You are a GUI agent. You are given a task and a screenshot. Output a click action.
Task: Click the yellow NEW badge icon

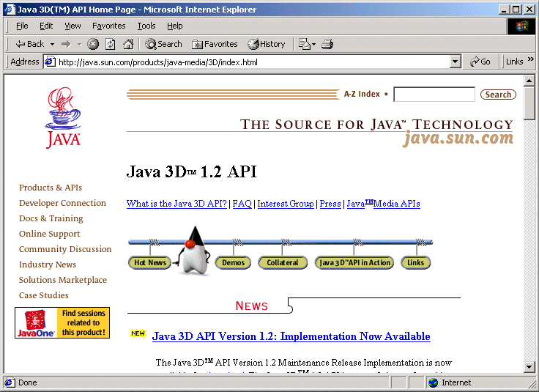coord(138,333)
